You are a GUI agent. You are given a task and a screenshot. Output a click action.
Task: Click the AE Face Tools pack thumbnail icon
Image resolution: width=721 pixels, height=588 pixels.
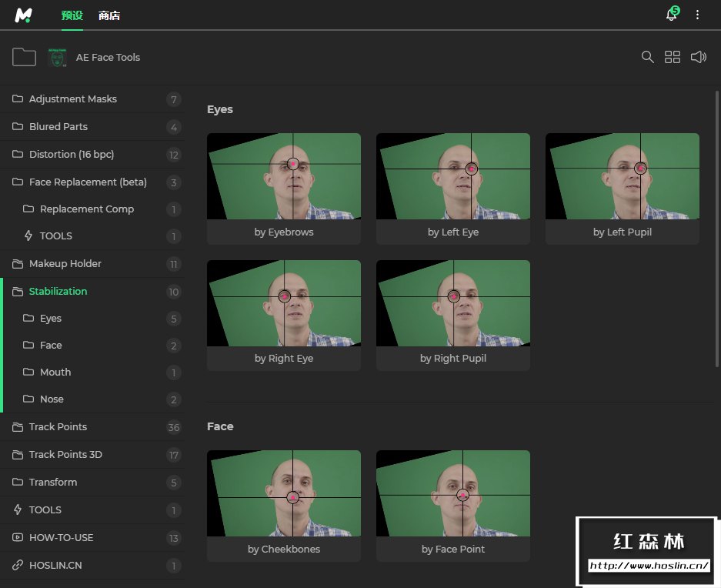tap(57, 58)
